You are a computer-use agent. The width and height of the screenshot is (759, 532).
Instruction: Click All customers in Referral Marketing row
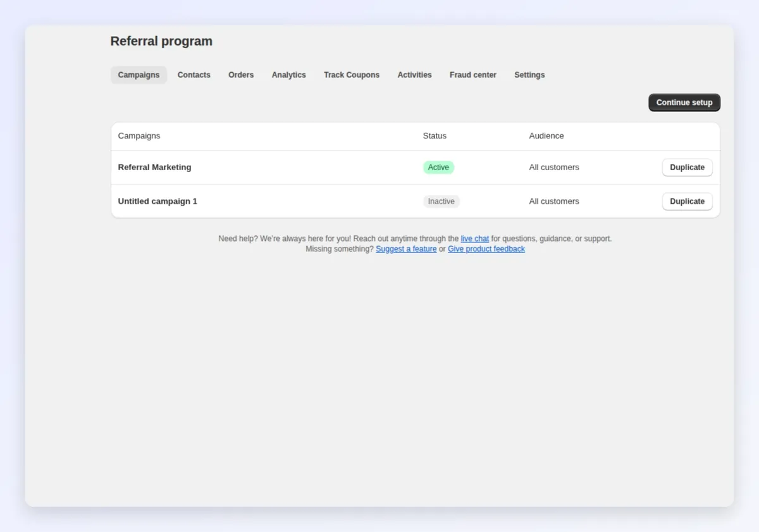[x=554, y=167]
